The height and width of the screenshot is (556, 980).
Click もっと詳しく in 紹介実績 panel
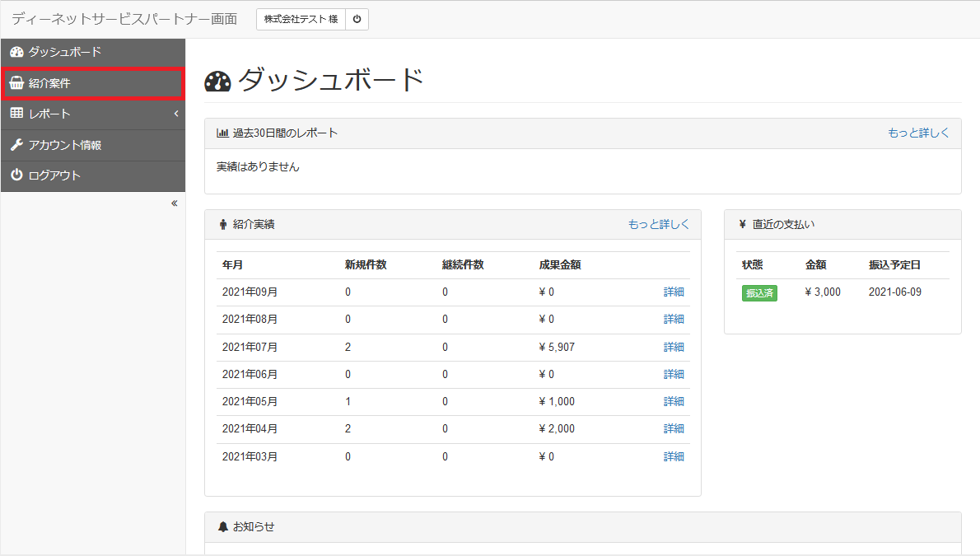[x=658, y=224]
